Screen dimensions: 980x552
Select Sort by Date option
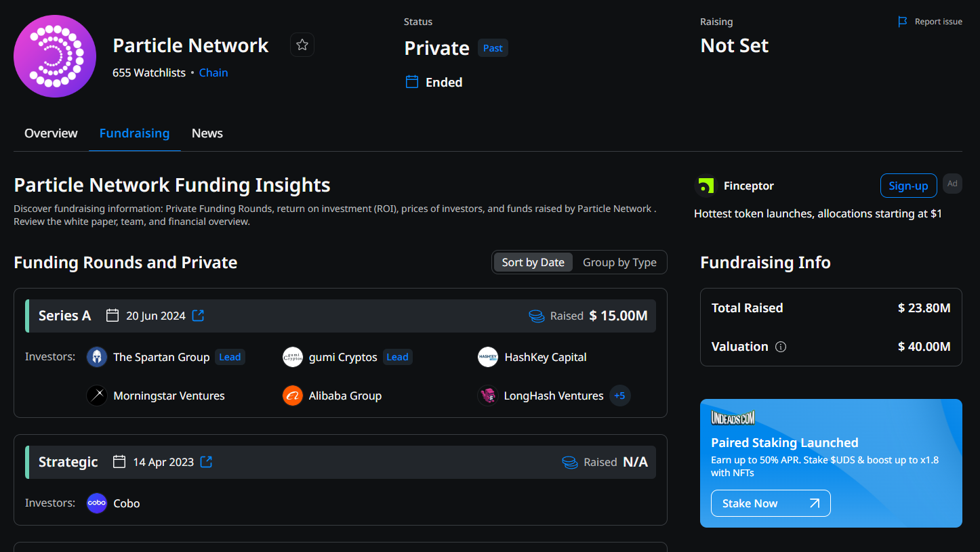[533, 262]
